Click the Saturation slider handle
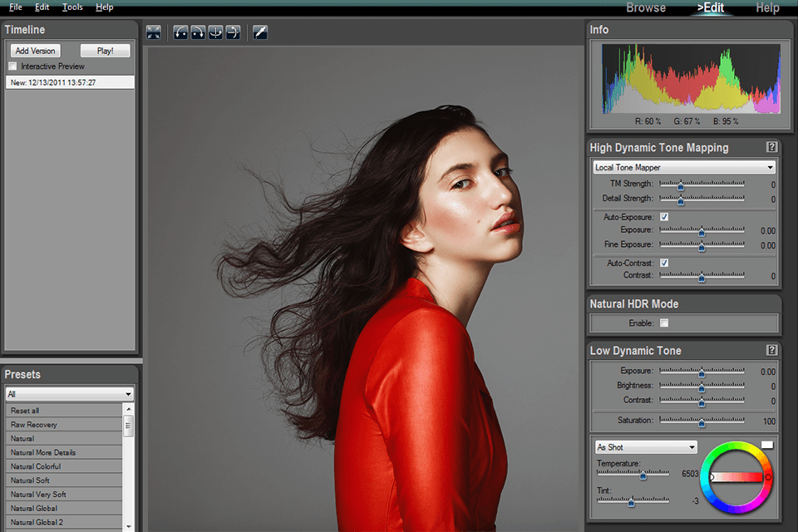798x532 pixels. [701, 421]
